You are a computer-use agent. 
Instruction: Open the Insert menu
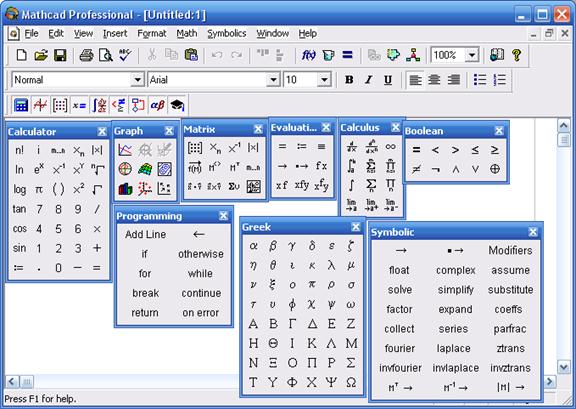(x=115, y=34)
